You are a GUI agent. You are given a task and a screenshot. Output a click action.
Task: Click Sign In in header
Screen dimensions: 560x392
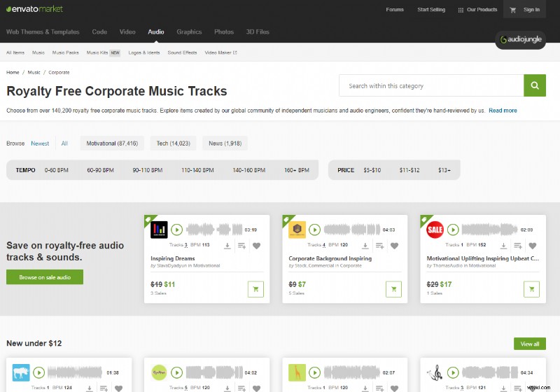coord(531,10)
